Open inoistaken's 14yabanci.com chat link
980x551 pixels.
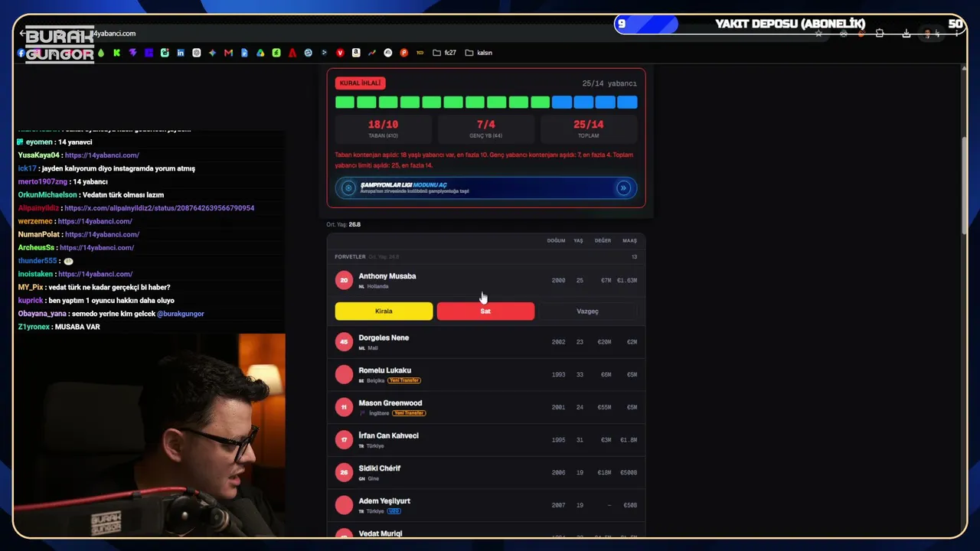click(x=95, y=274)
